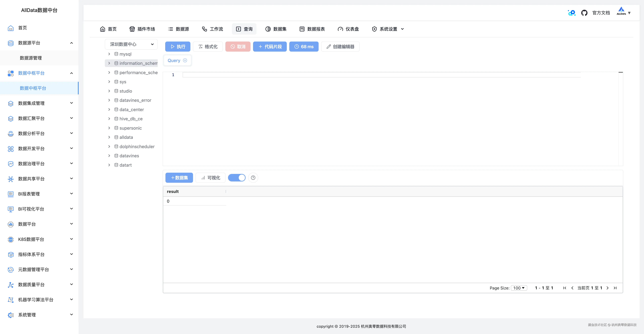Click into SQL editor line 1

[x=375, y=75]
